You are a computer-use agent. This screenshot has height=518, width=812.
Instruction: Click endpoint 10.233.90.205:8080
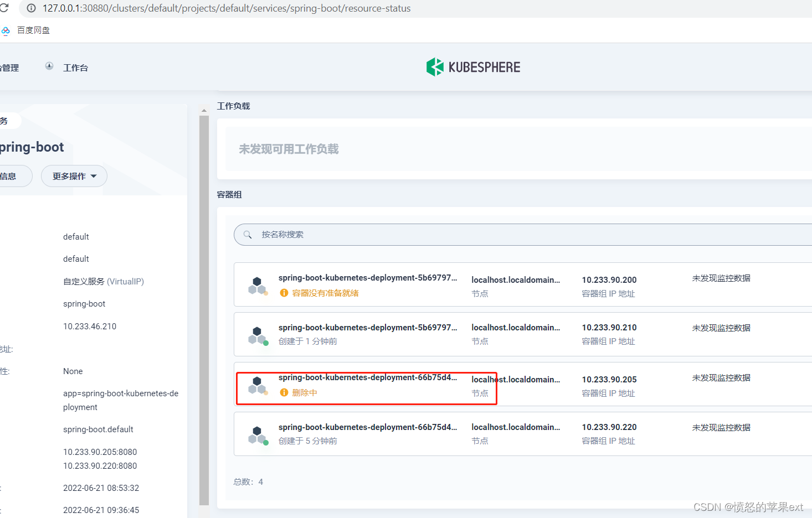tap(100, 452)
